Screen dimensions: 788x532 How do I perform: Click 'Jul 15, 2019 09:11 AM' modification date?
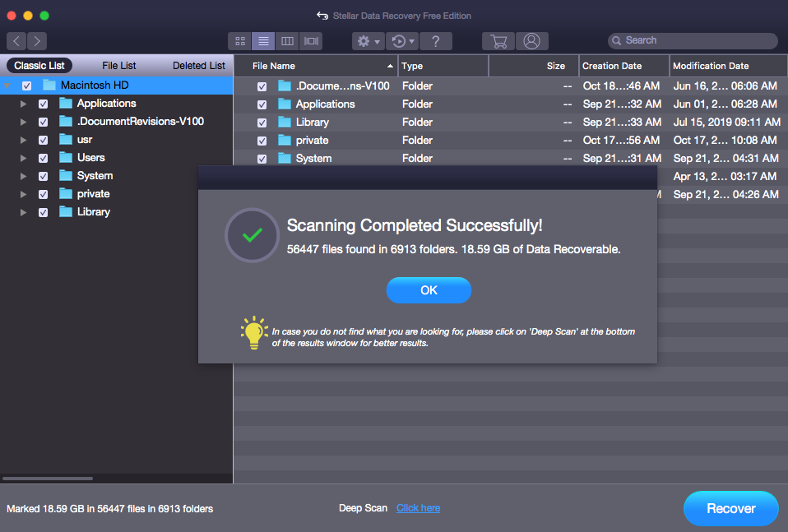click(726, 122)
